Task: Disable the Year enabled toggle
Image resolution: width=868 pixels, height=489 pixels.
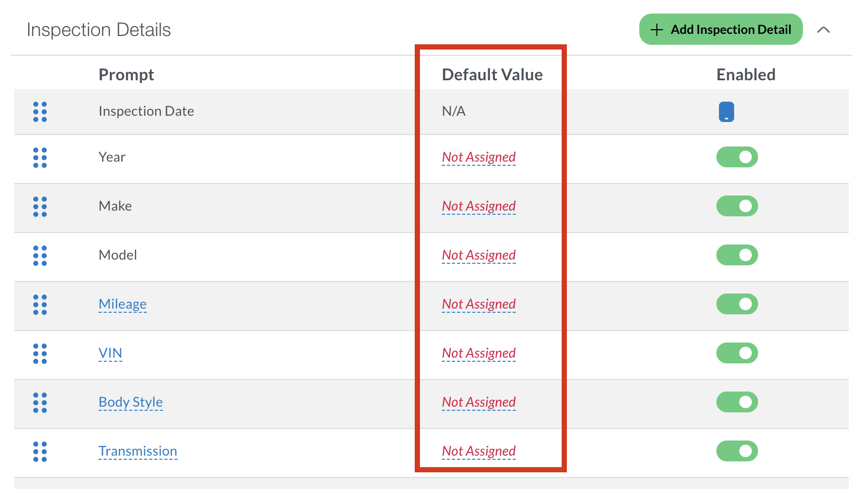Action: click(x=737, y=157)
